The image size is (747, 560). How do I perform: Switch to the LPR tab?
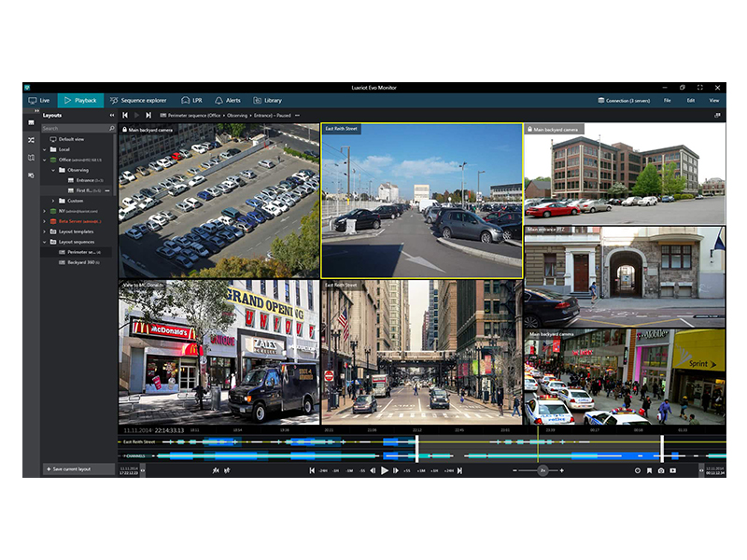tap(191, 100)
